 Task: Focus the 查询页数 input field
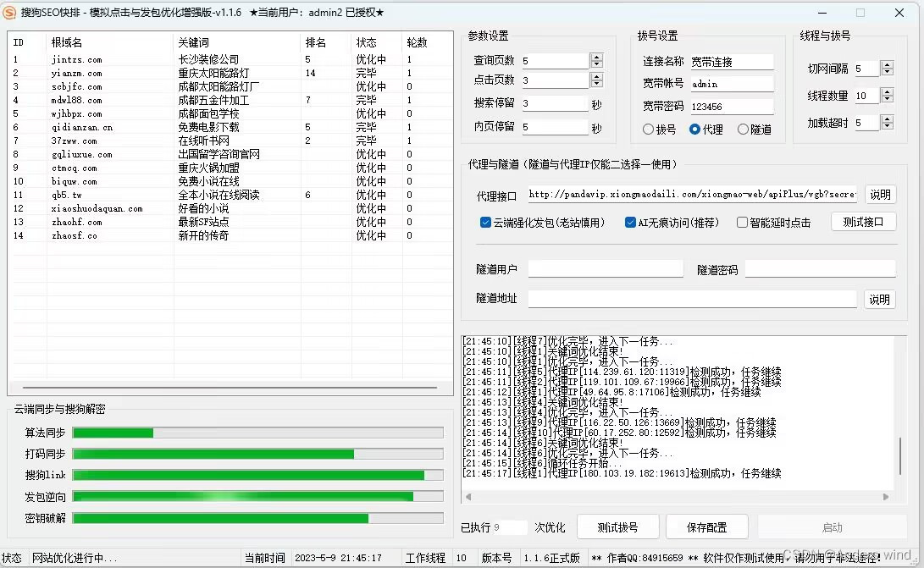point(555,61)
